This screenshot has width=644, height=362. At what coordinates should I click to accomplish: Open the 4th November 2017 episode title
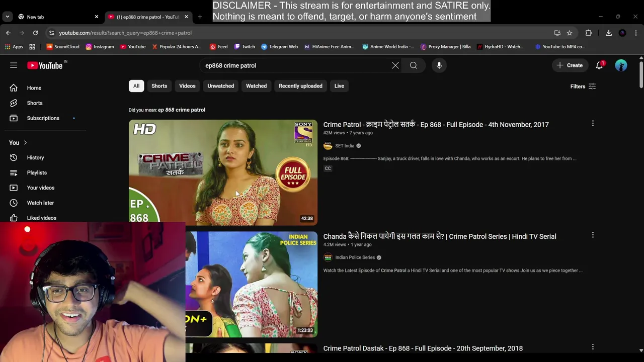(436, 125)
